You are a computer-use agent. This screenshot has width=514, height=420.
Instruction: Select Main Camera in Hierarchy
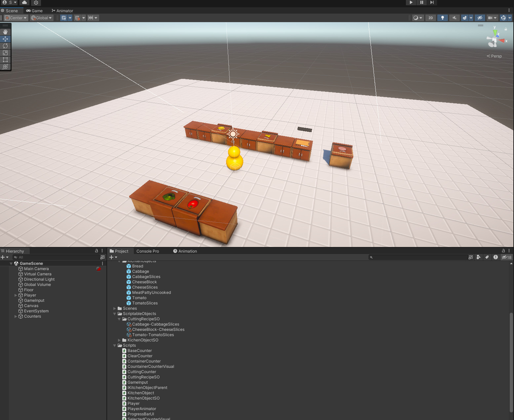(36, 269)
